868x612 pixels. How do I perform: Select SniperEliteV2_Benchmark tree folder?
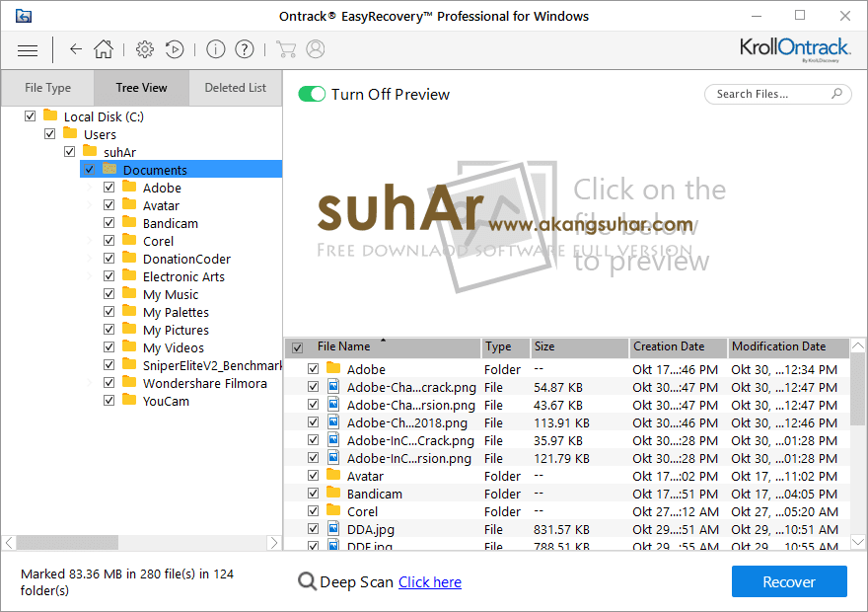click(212, 365)
